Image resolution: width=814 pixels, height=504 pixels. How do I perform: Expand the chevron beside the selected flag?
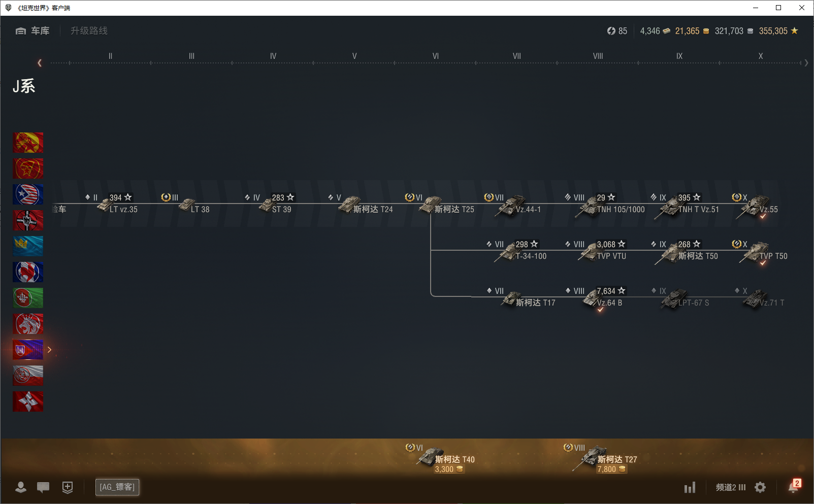[x=49, y=350]
